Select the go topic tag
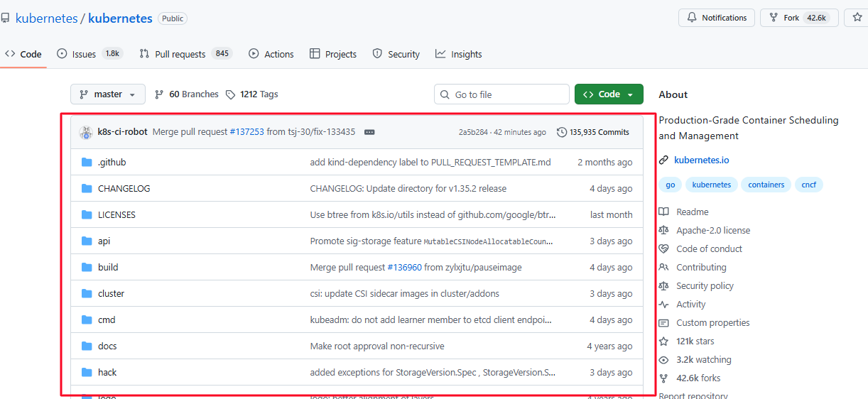This screenshot has width=868, height=399. coord(671,185)
